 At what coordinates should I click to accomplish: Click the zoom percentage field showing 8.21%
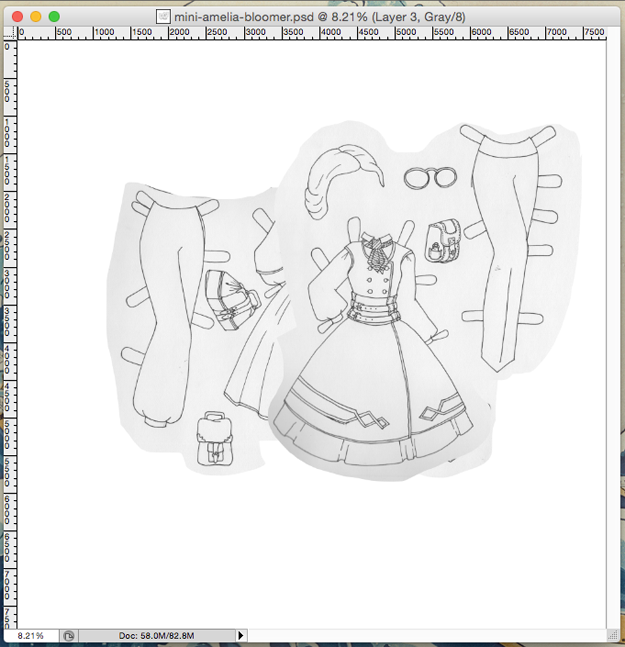(31, 635)
